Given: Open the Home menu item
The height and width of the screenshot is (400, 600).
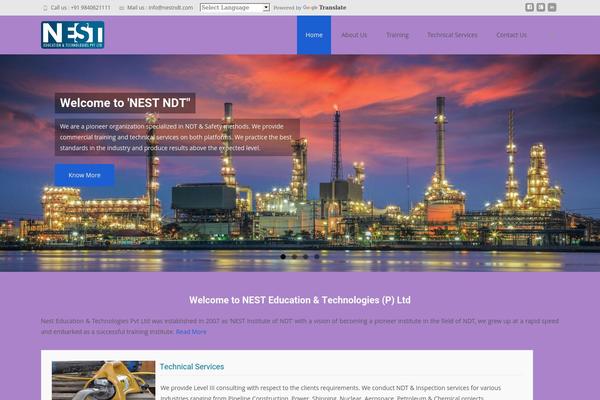Looking at the screenshot, I should point(314,35).
